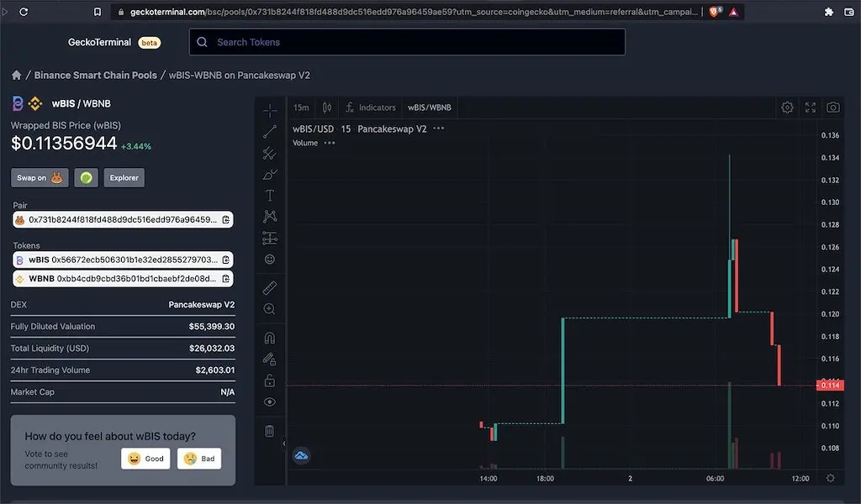The height and width of the screenshot is (504, 861).
Task: Select the brush drawing tool
Action: (x=270, y=175)
